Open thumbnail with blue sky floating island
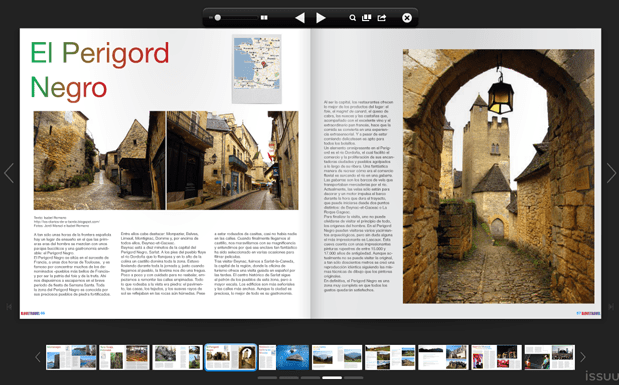 click(x=284, y=357)
